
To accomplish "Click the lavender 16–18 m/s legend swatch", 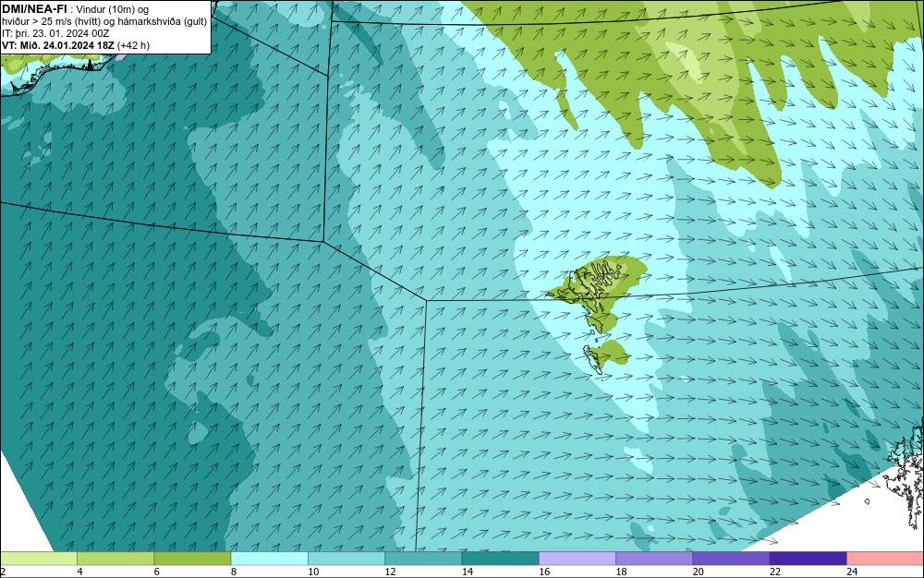I will pos(577,558).
